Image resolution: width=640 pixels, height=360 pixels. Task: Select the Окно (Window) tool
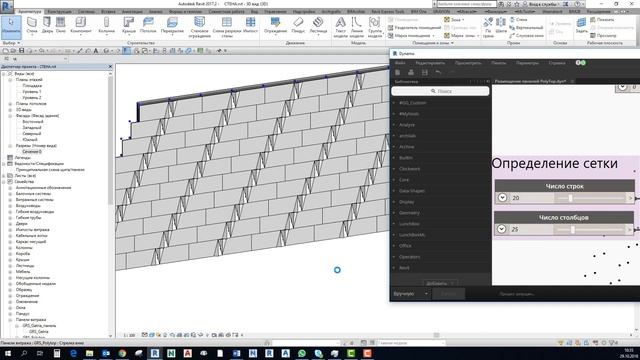point(61,25)
